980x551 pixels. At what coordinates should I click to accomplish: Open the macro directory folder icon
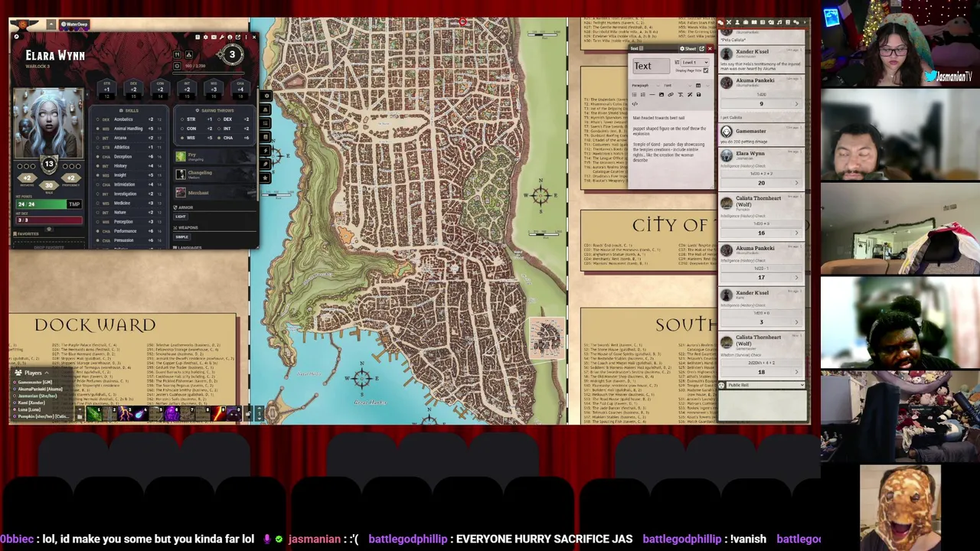click(x=80, y=417)
